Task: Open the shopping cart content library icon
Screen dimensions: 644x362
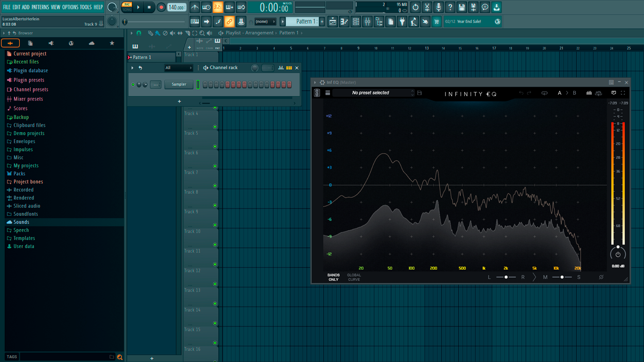Action: click(x=437, y=21)
